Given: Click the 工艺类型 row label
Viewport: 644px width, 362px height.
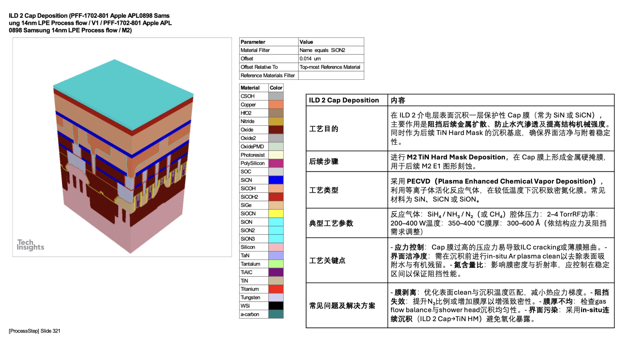Looking at the screenshot, I should [324, 190].
